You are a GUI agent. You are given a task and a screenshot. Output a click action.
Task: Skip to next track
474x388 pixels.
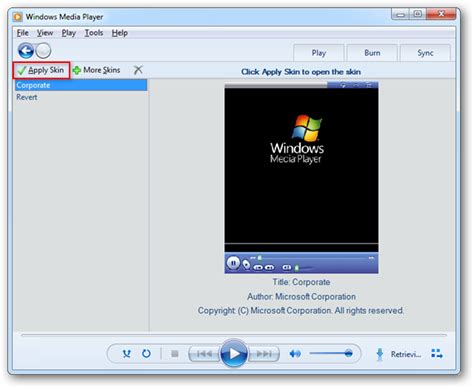263,354
